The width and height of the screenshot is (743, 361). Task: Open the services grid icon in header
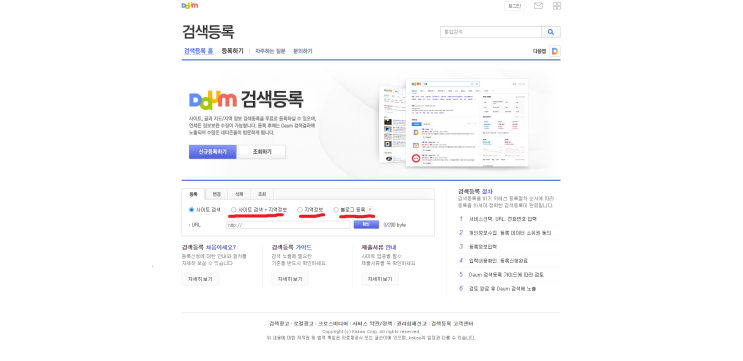point(557,6)
